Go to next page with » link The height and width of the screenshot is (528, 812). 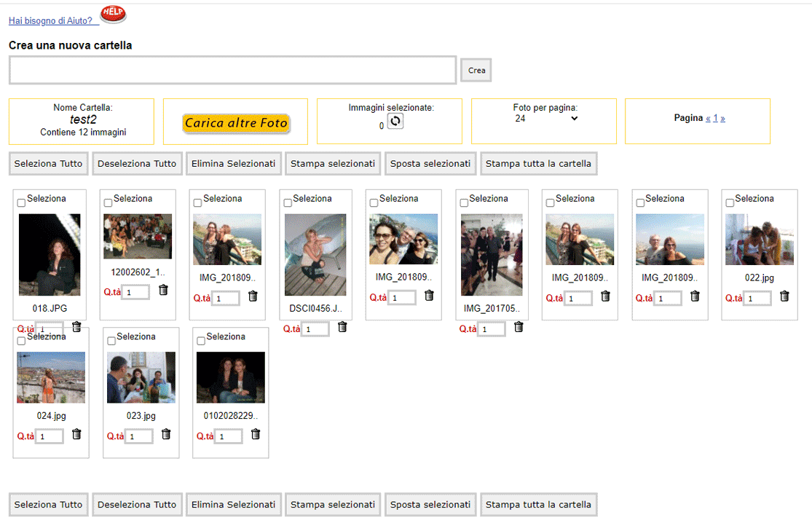(723, 119)
